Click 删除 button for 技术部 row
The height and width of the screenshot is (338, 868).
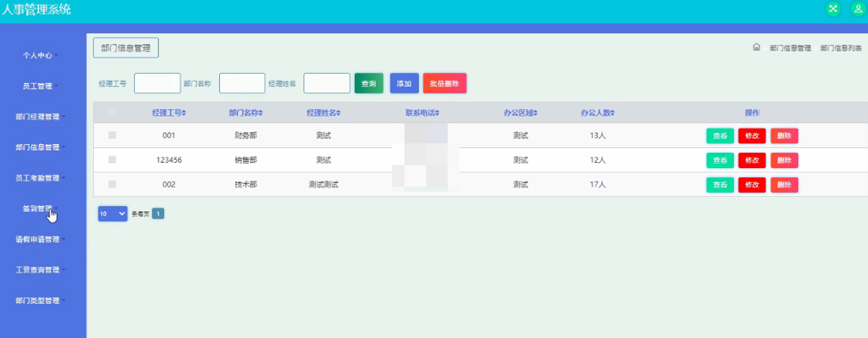tap(784, 184)
